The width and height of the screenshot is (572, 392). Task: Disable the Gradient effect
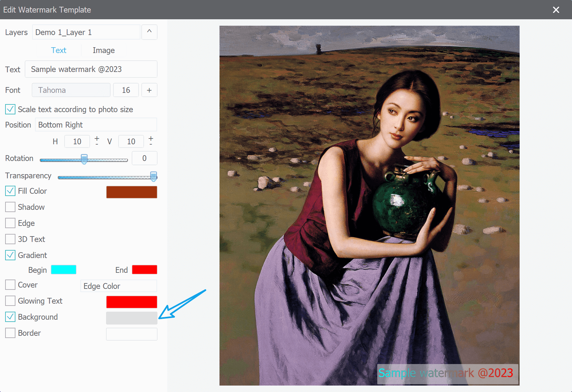click(x=10, y=255)
